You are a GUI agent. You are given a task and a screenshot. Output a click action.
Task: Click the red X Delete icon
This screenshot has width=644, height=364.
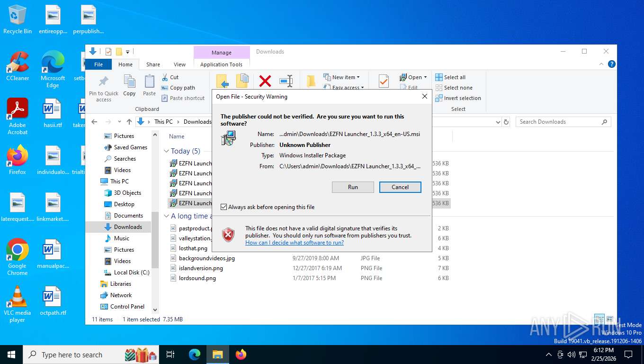[x=265, y=81]
